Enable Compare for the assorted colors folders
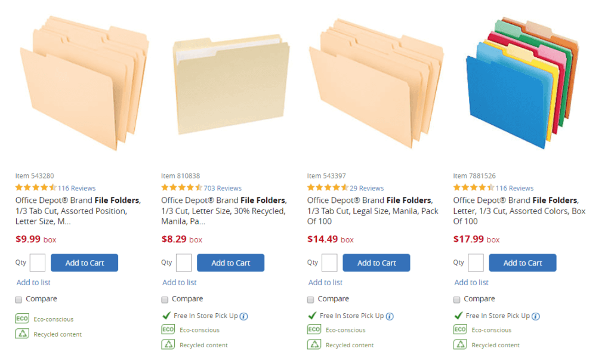The width and height of the screenshot is (611, 364). tap(457, 299)
